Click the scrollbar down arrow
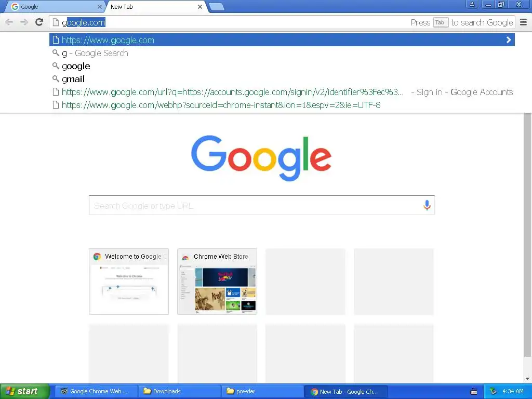This screenshot has width=532, height=399. [527, 379]
